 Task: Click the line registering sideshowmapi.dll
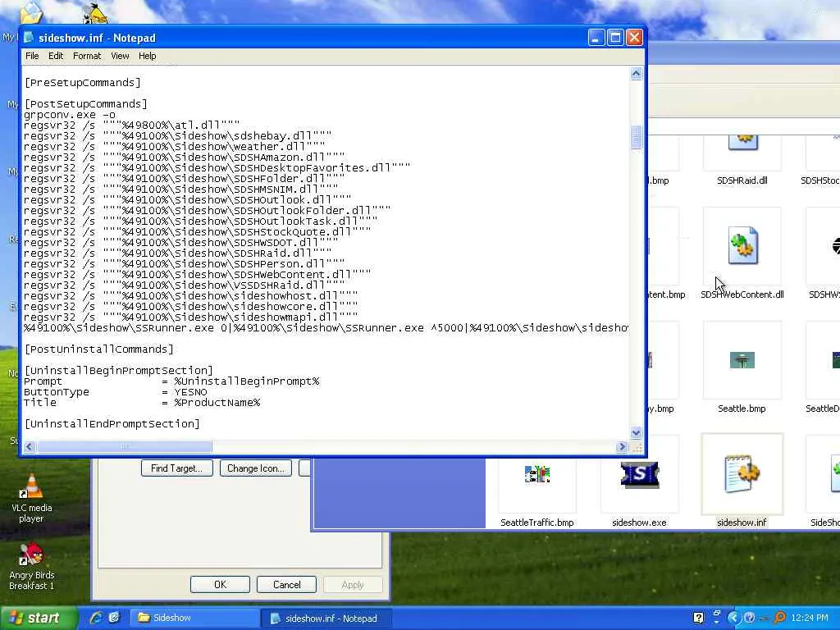pyautogui.click(x=190, y=317)
